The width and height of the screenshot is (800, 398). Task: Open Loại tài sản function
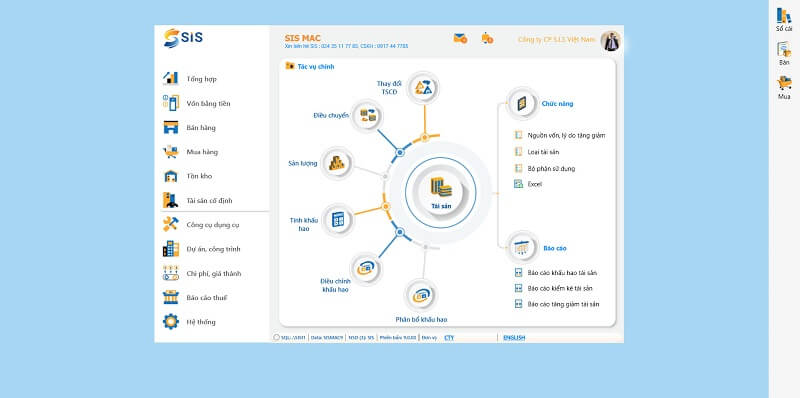click(537, 152)
